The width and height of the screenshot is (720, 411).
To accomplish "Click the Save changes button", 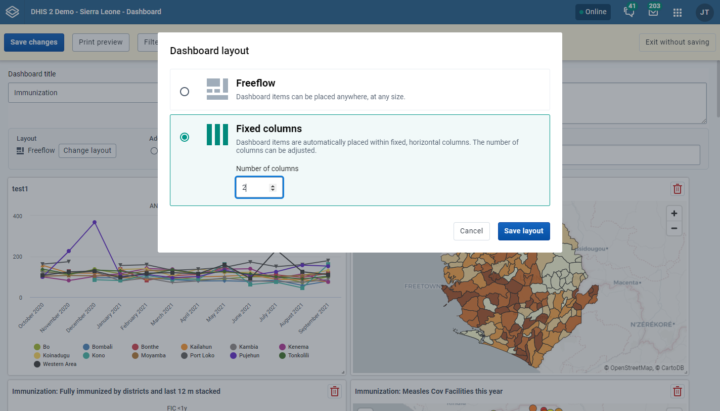I will tap(34, 42).
